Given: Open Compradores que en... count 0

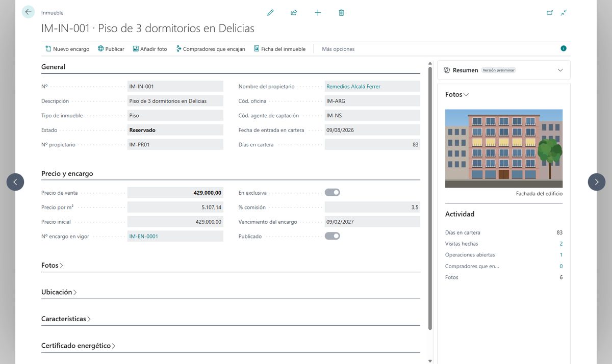Looking at the screenshot, I should coord(561,266).
